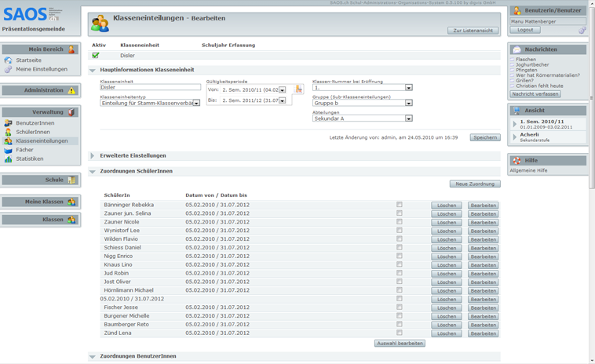The image size is (595, 364).
Task: Open the Allgemeine Hilfe link
Action: [x=528, y=171]
